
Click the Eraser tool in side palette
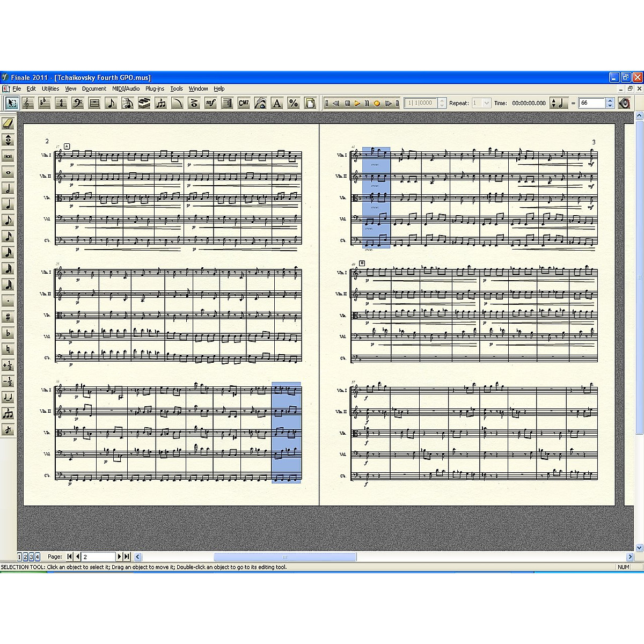tap(8, 124)
